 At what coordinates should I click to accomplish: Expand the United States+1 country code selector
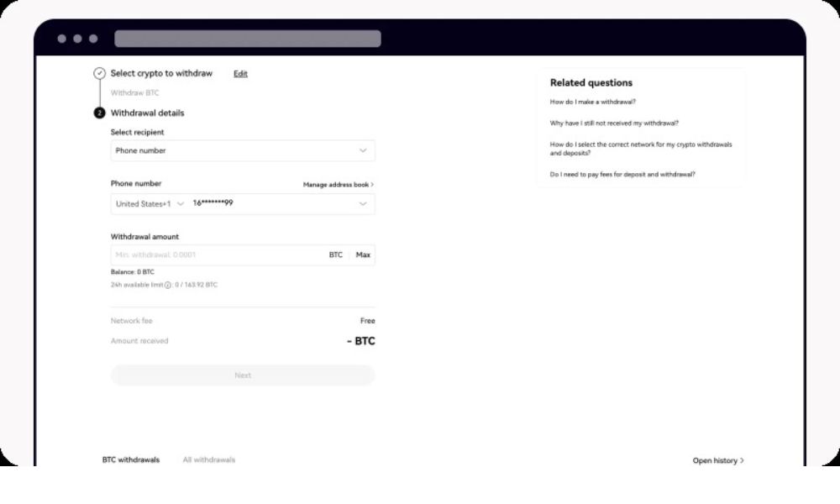pyautogui.click(x=150, y=204)
